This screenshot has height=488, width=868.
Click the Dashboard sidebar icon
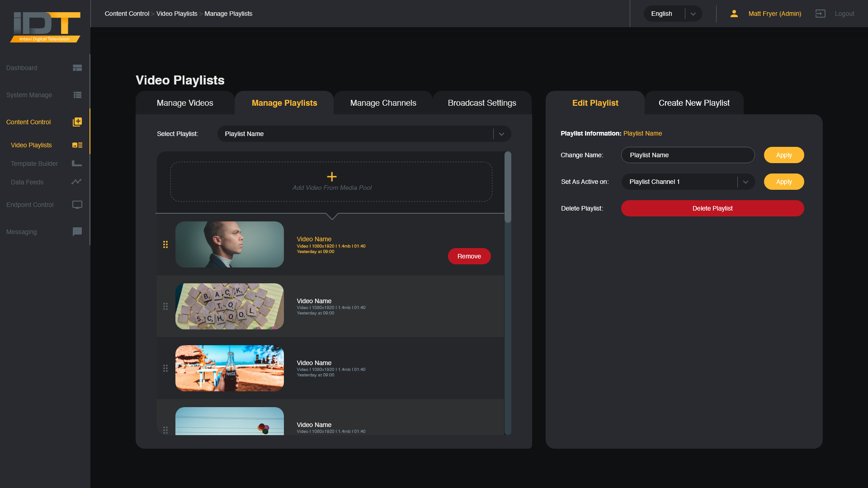point(77,68)
